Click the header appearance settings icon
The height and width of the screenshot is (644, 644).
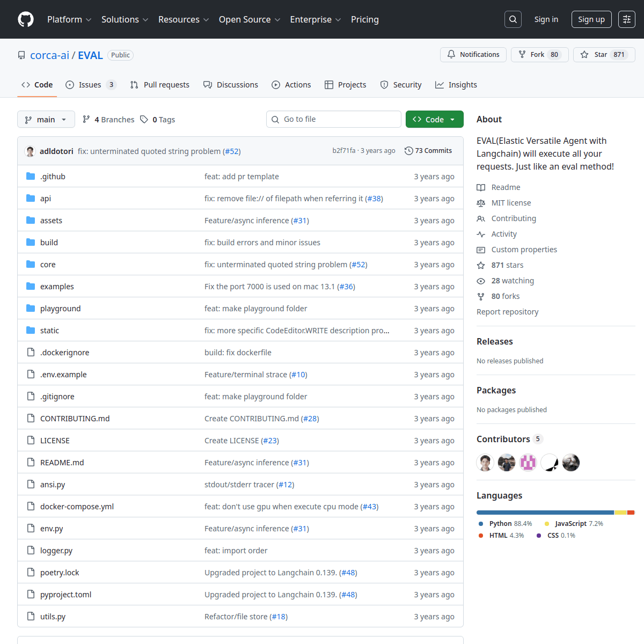coord(627,19)
